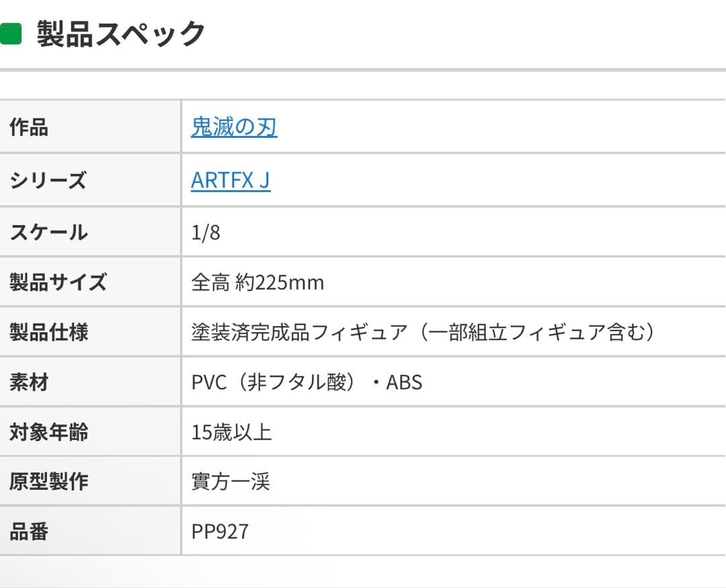Open the ARTFX J series link

point(231,180)
